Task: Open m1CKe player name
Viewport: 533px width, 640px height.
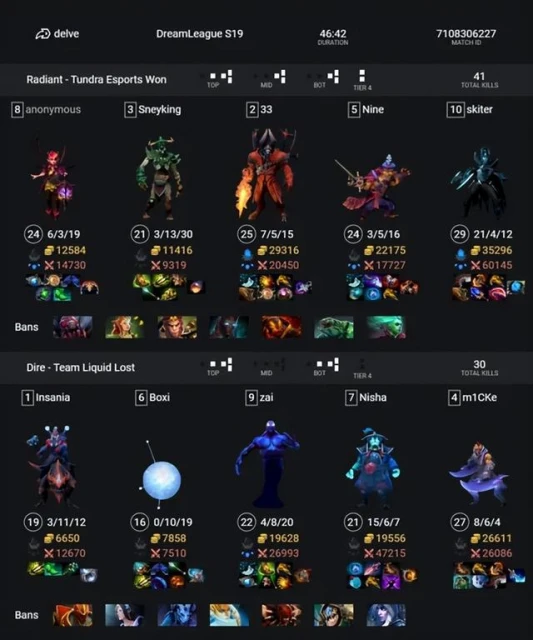Action: point(480,398)
